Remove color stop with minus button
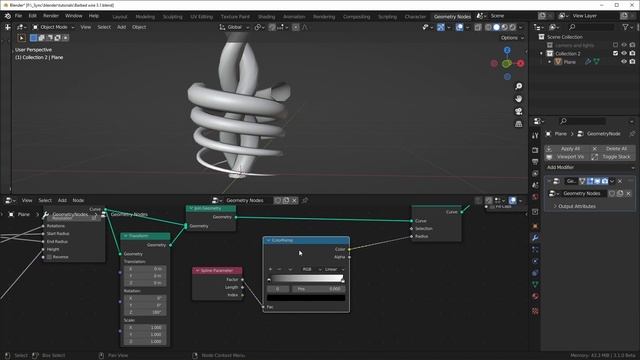The width and height of the screenshot is (640, 360). coord(279,269)
